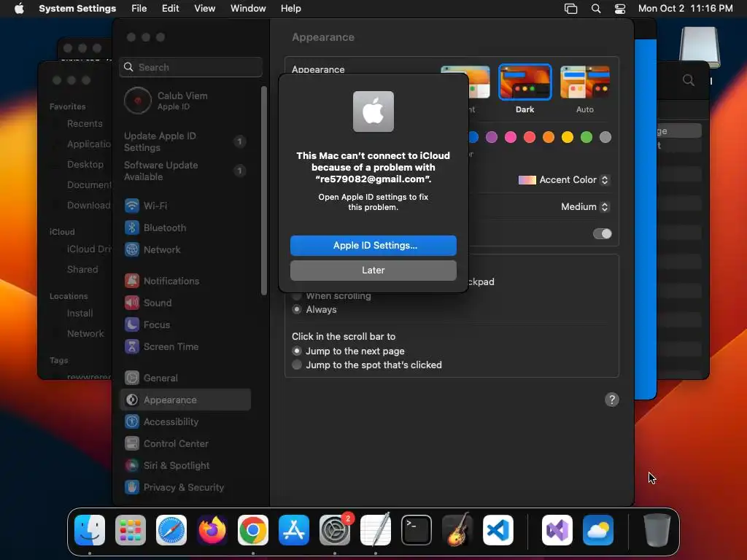Launch Terminal from the Dock
Viewport: 747px width, 560px height.
[x=417, y=530]
